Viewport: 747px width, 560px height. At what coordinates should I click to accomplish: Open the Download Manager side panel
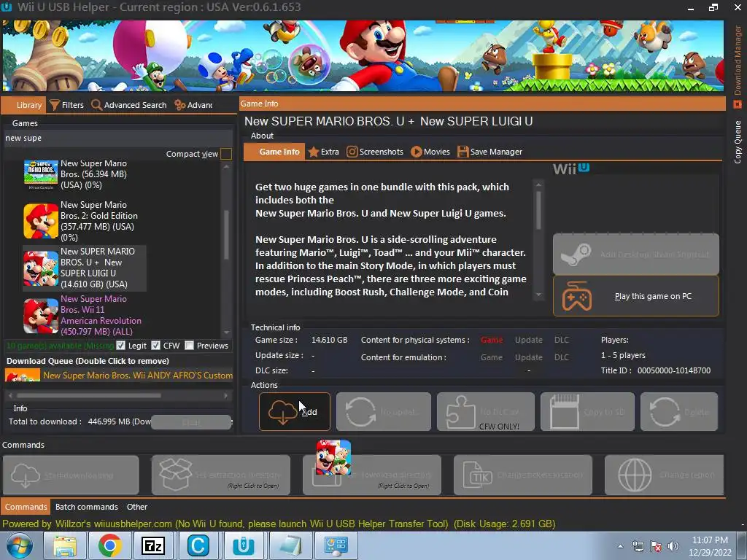click(x=738, y=65)
